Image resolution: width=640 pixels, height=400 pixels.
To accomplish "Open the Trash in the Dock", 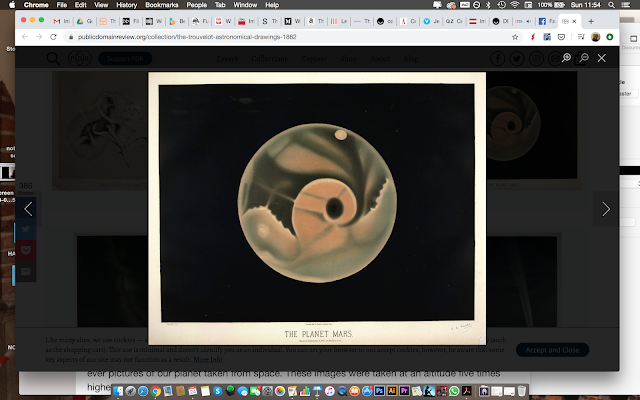I will coord(522,391).
